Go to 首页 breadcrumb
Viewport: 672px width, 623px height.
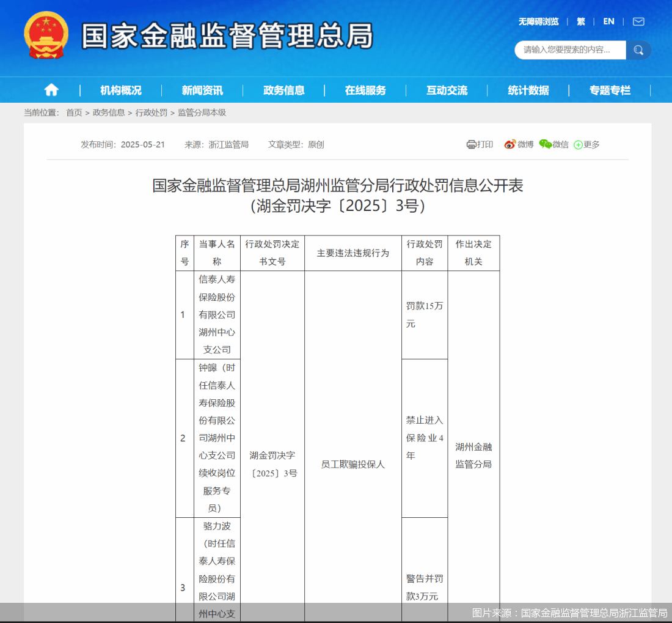click(74, 112)
